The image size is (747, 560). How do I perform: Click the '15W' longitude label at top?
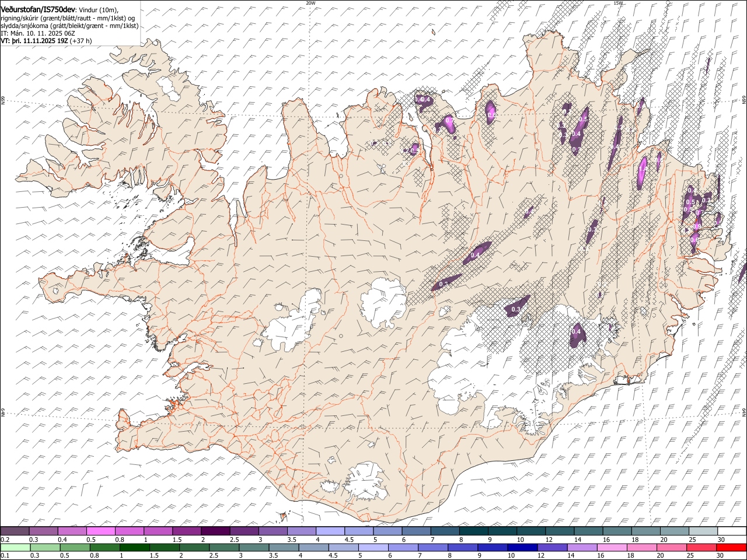[618, 3]
